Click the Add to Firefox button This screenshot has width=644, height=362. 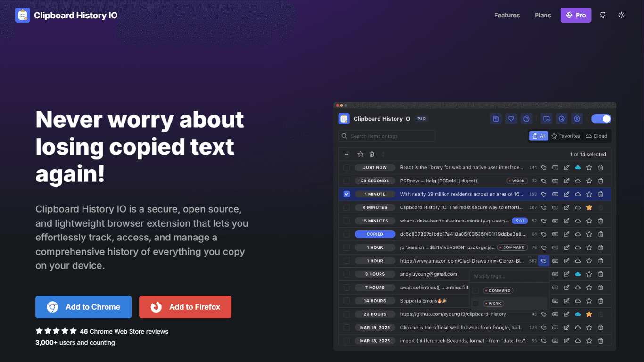click(x=185, y=307)
